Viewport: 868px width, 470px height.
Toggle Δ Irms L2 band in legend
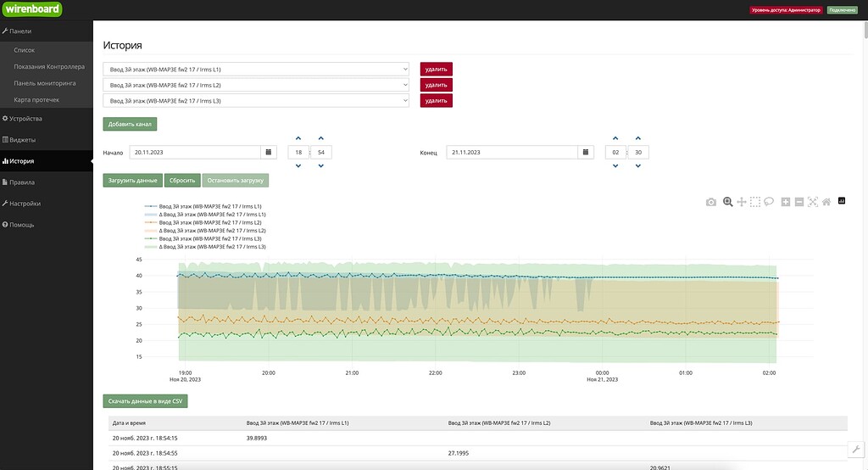click(205, 231)
